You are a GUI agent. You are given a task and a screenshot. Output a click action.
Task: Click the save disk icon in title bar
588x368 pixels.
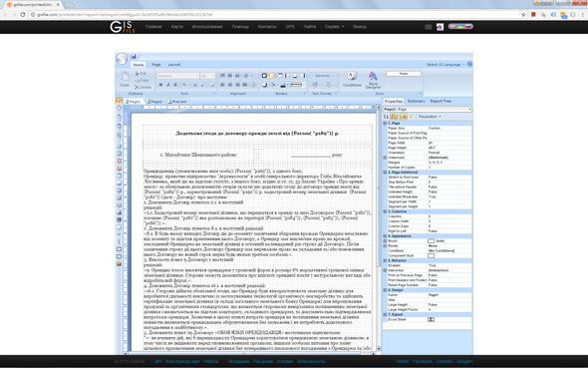134,56
